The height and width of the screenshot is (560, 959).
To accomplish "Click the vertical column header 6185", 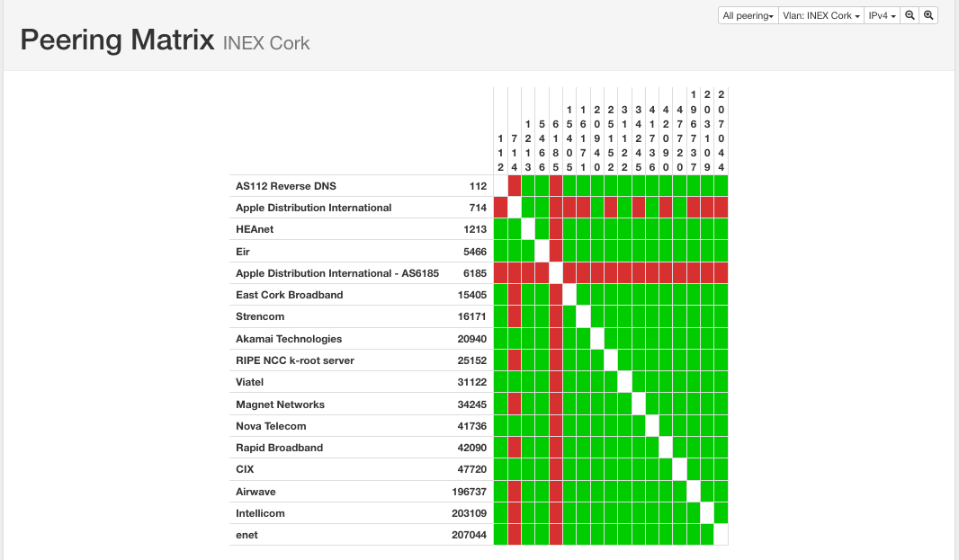I will [x=555, y=146].
